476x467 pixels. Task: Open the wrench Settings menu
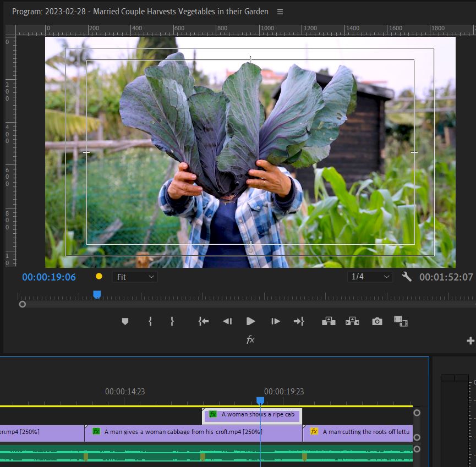407,277
